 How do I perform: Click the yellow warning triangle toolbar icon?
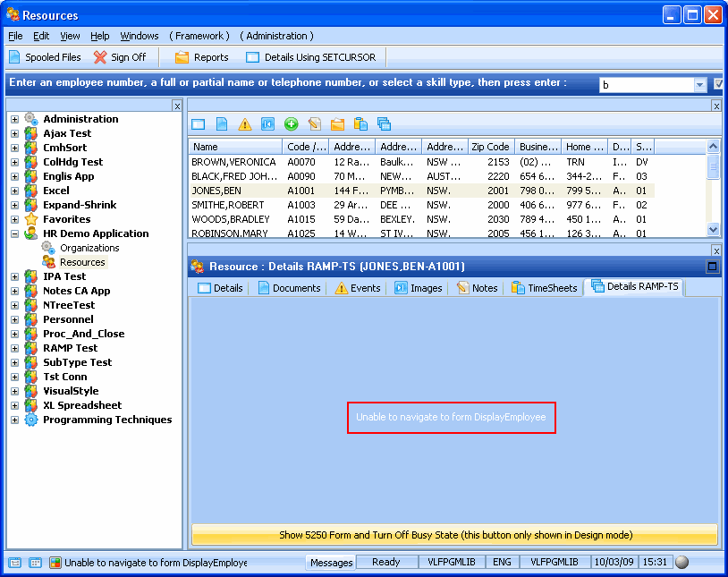pyautogui.click(x=244, y=124)
